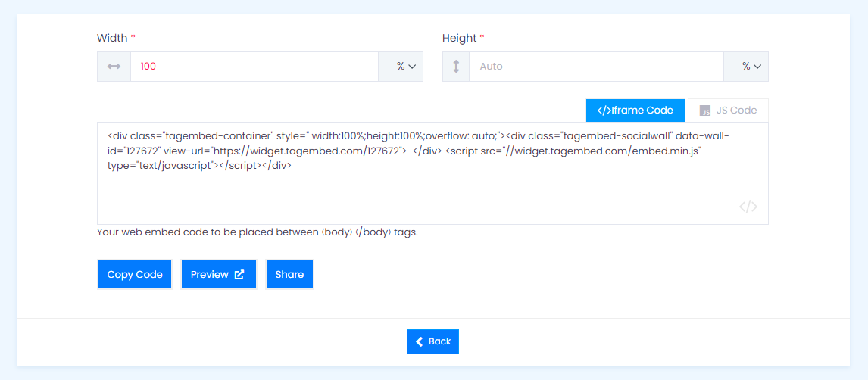Open the Width unit percent dropdown
This screenshot has width=868, height=380.
click(x=401, y=67)
